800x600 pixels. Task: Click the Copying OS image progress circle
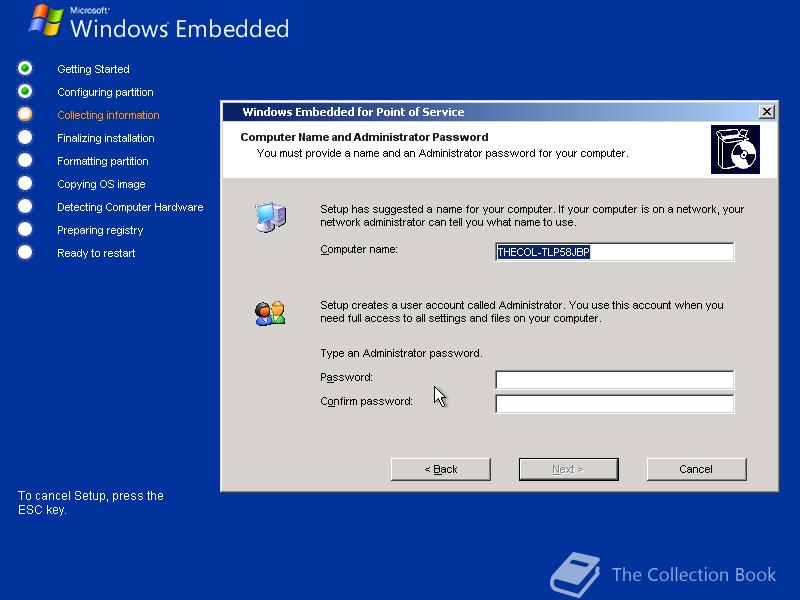pyautogui.click(x=24, y=184)
